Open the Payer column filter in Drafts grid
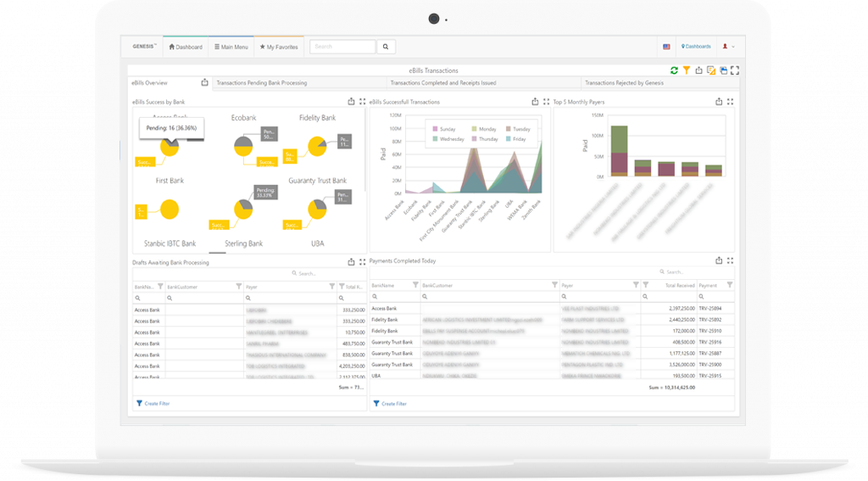 coord(331,287)
